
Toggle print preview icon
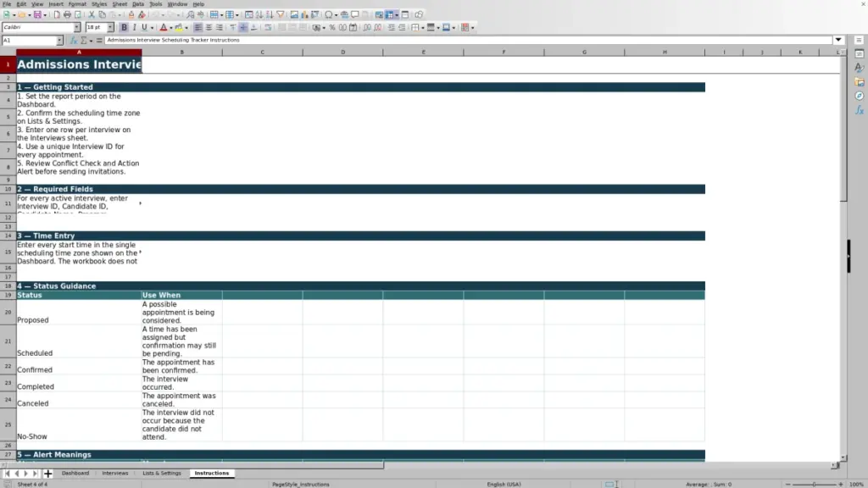[78, 14]
